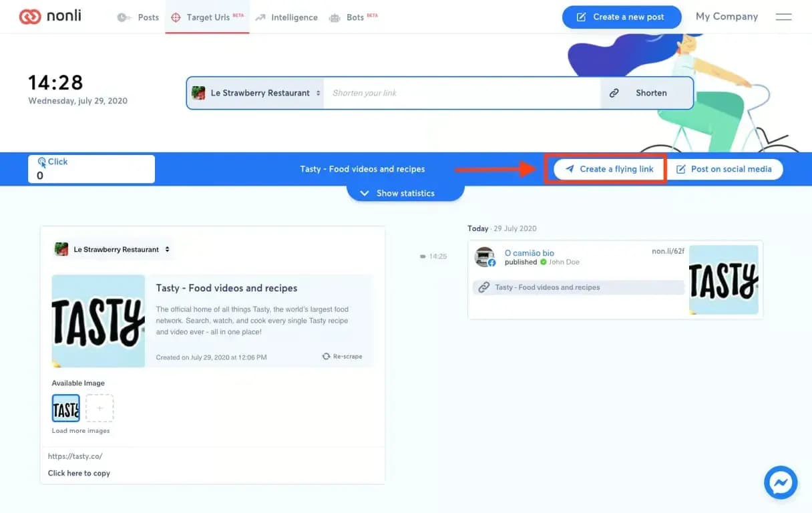Click Load more images
Screen dimensions: 812x513
point(81,431)
